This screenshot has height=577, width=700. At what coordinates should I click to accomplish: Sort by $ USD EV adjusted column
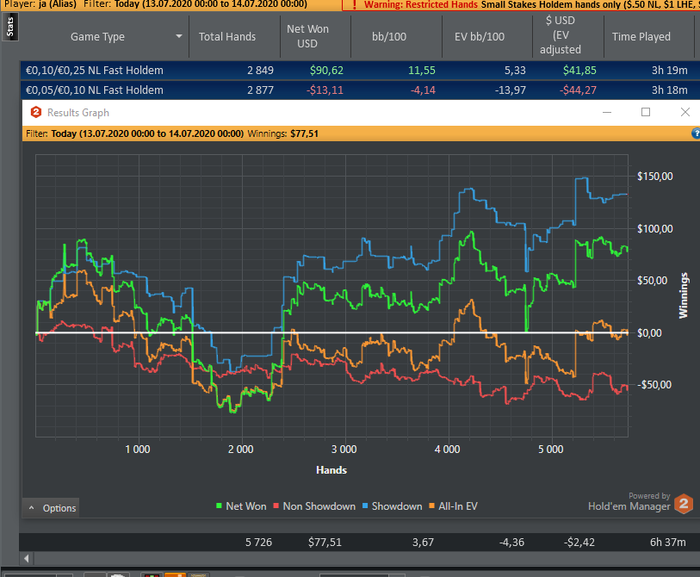click(560, 35)
